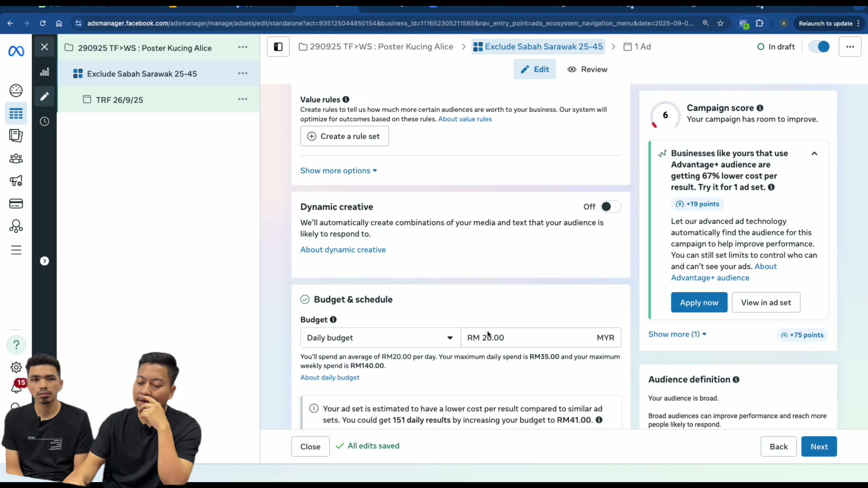Turn on the Dynamic creative toggle
Screen dimensions: 868x488
coord(610,206)
